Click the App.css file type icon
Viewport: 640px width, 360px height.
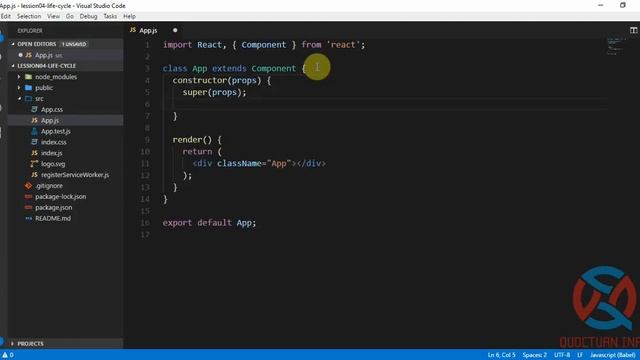(x=34, y=109)
